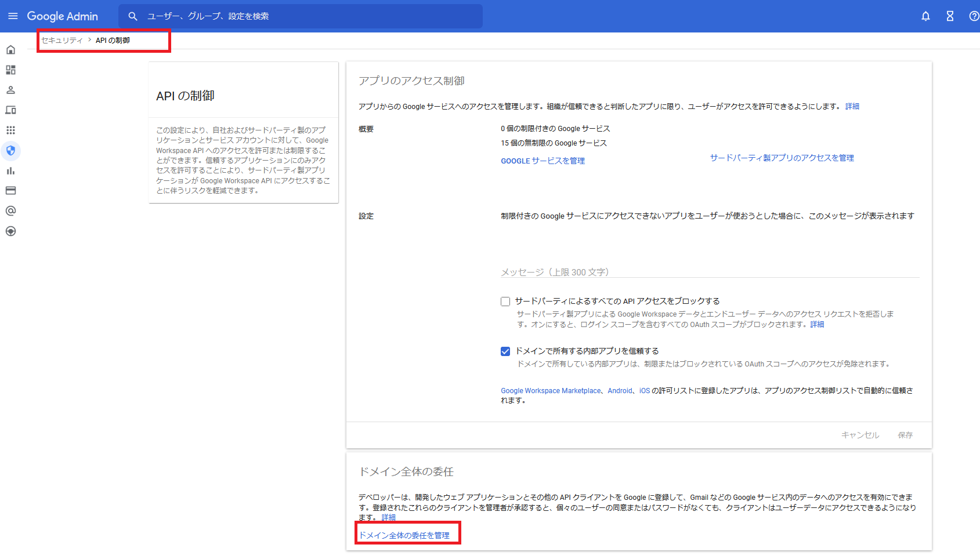Select the Security shield sidebar icon

point(10,151)
